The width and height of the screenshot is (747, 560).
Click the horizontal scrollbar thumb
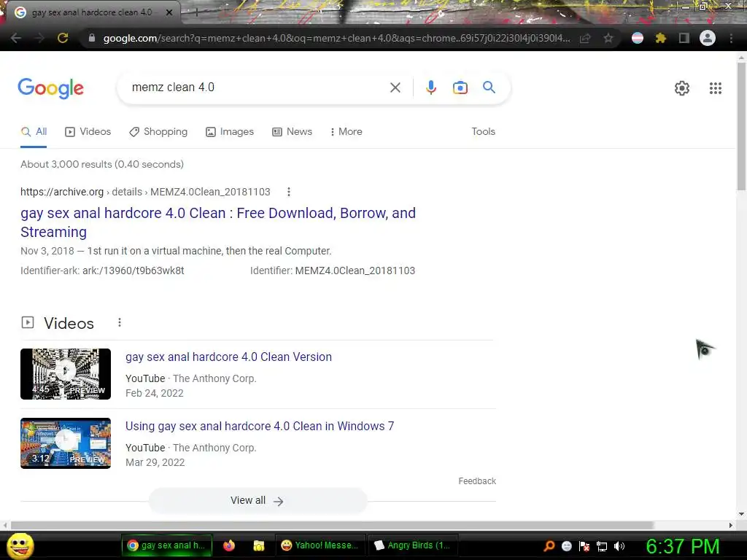click(x=332, y=525)
